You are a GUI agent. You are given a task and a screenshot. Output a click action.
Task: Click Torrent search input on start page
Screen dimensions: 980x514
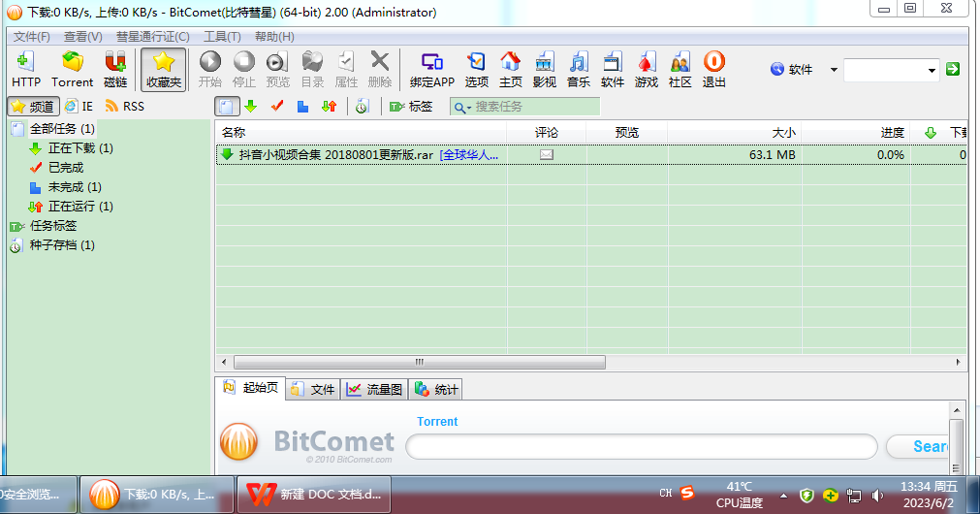point(642,446)
